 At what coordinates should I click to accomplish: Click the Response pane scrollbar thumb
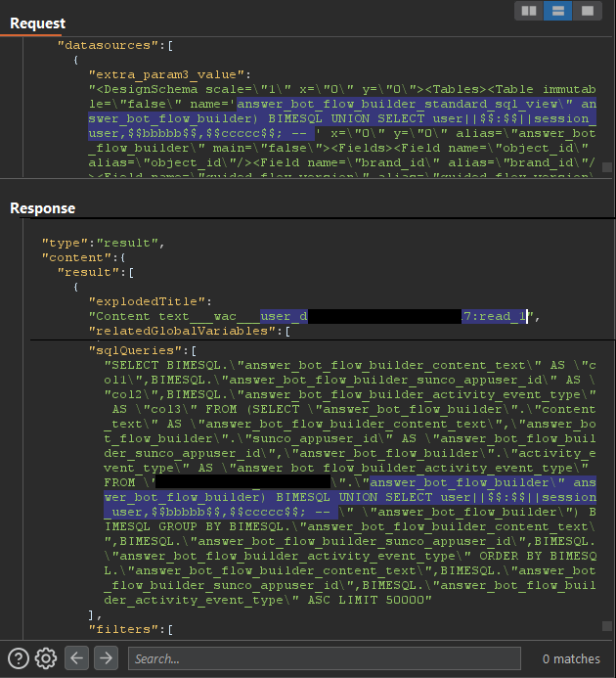point(607,626)
